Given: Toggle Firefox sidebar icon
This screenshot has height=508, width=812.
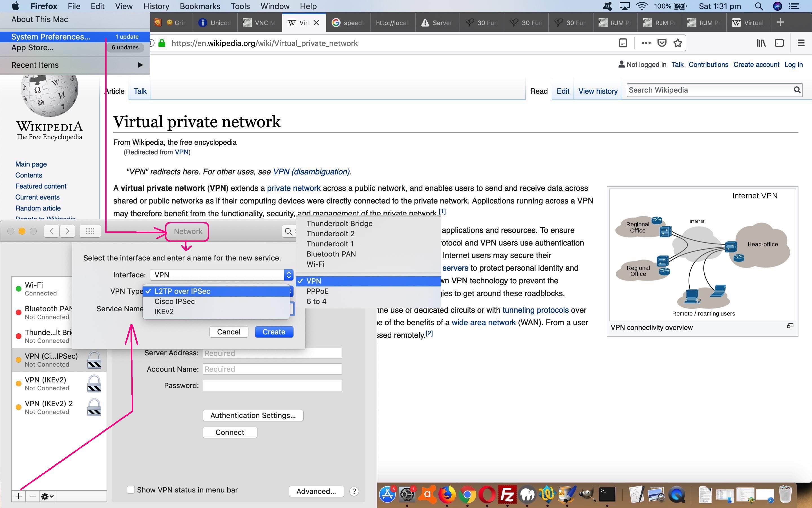Looking at the screenshot, I should [x=779, y=43].
